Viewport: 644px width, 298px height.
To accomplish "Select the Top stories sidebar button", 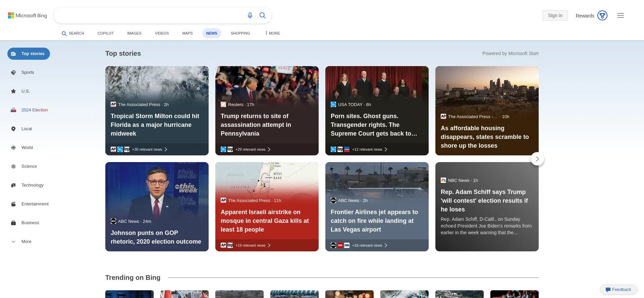I will pyautogui.click(x=29, y=54).
